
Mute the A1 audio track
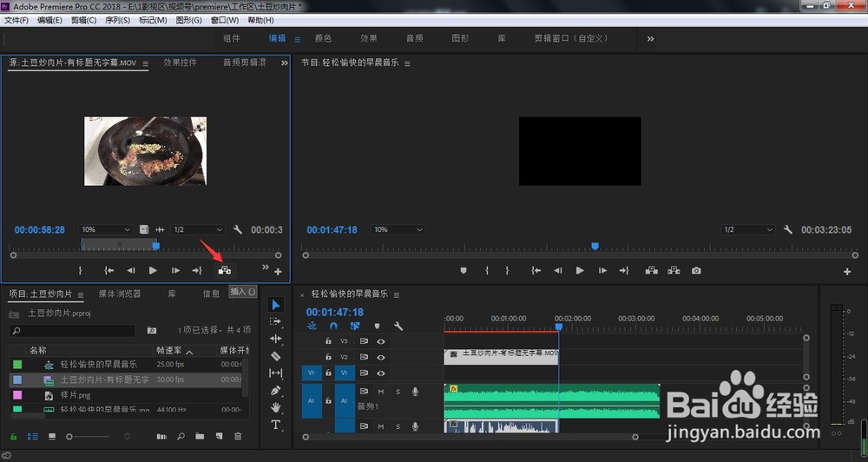(381, 392)
